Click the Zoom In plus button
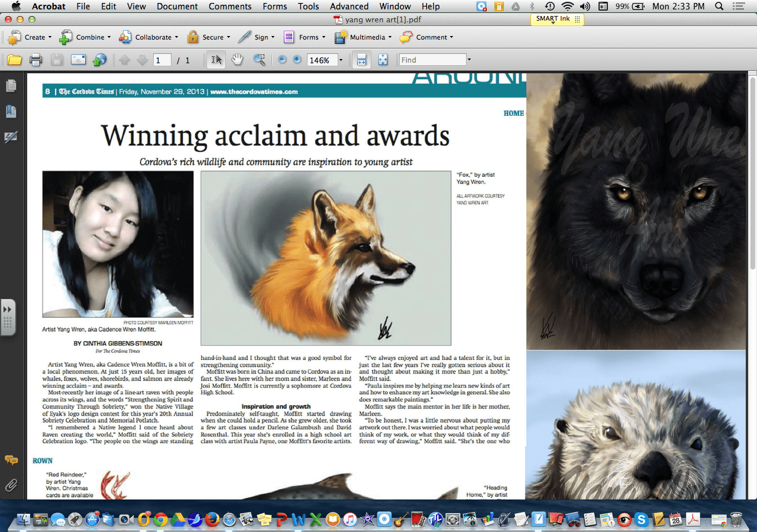 click(x=297, y=60)
